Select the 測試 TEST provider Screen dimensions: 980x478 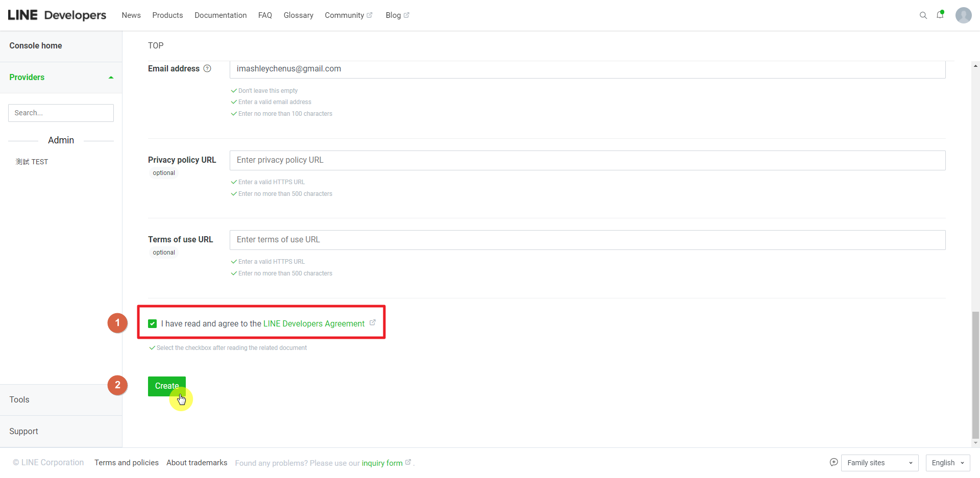click(x=32, y=162)
